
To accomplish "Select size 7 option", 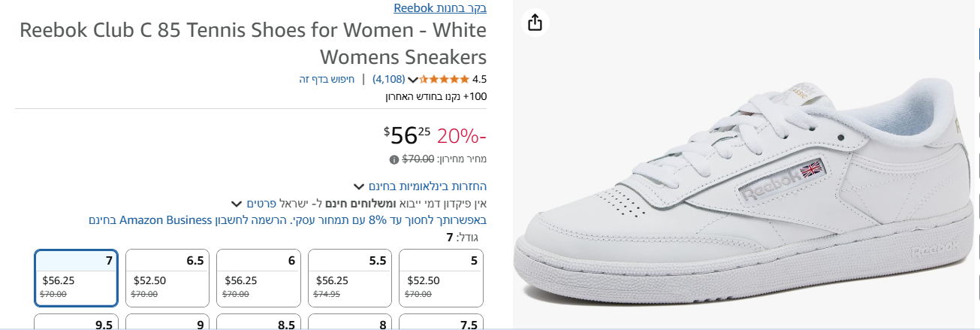I will 77,278.
